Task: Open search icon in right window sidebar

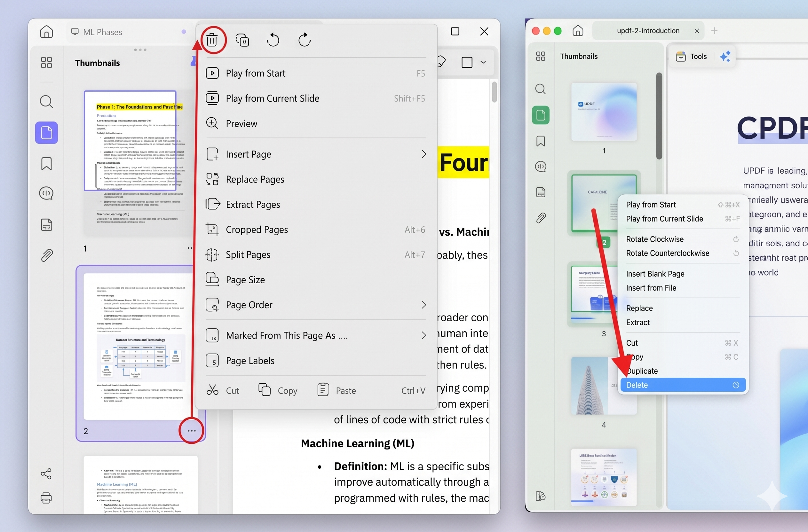Action: pyautogui.click(x=541, y=89)
